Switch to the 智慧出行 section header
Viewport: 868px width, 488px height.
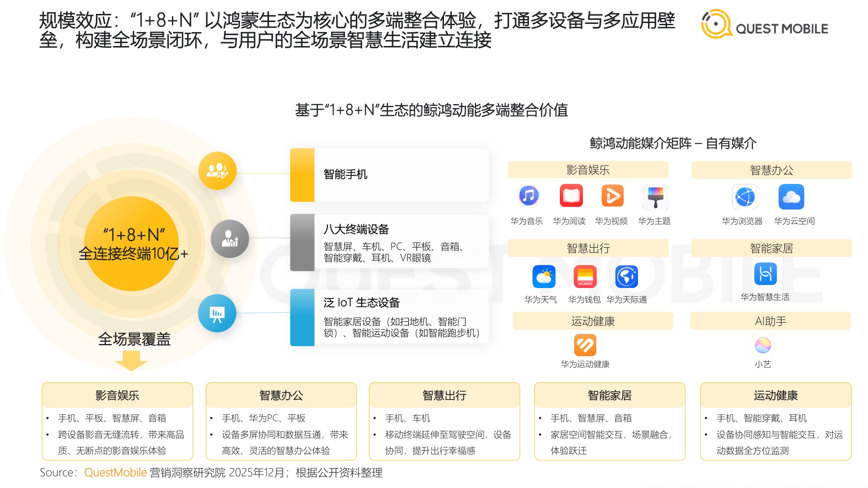[589, 248]
